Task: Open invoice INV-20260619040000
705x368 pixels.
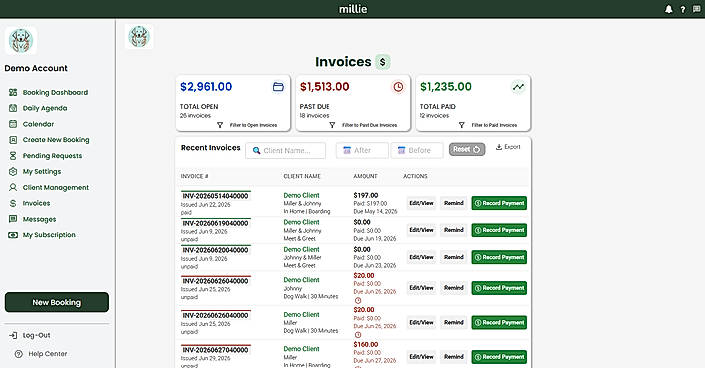Action: click(215, 223)
